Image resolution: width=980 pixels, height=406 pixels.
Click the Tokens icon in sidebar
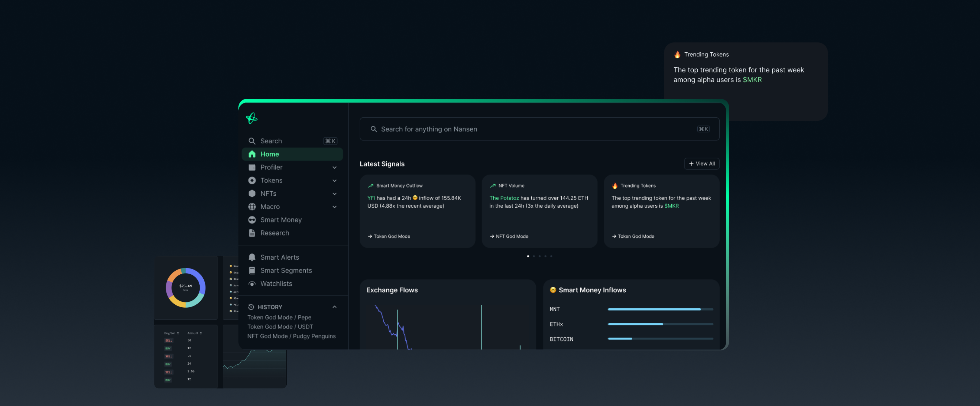(252, 180)
